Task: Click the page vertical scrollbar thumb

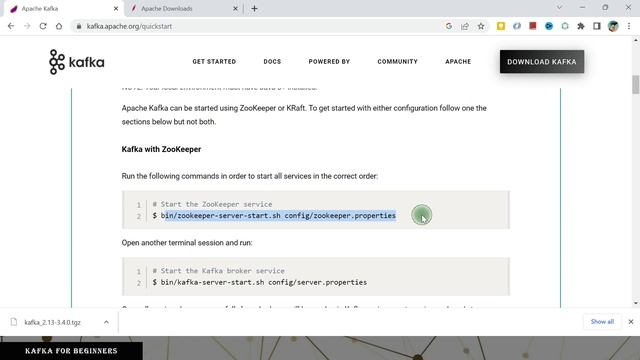Action: point(636,85)
